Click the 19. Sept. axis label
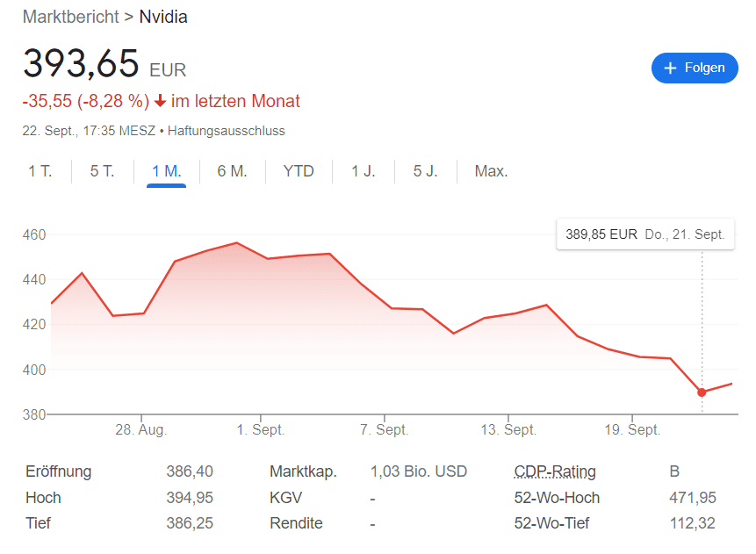The width and height of the screenshot is (756, 554). pos(632,429)
